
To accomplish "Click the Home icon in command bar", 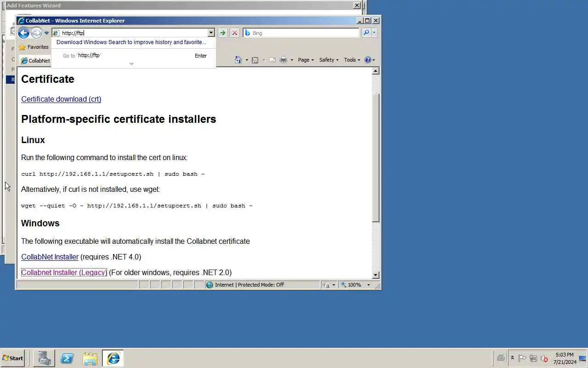I will (238, 60).
